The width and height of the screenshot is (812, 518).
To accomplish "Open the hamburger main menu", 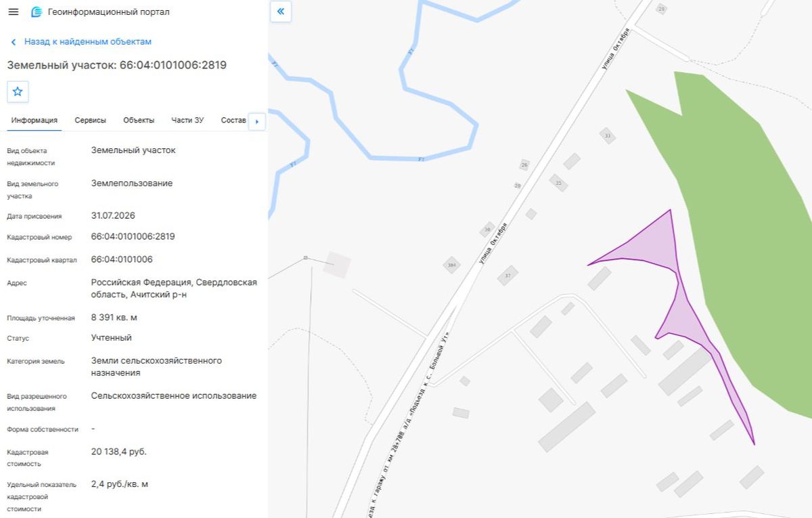I will pos(14,12).
